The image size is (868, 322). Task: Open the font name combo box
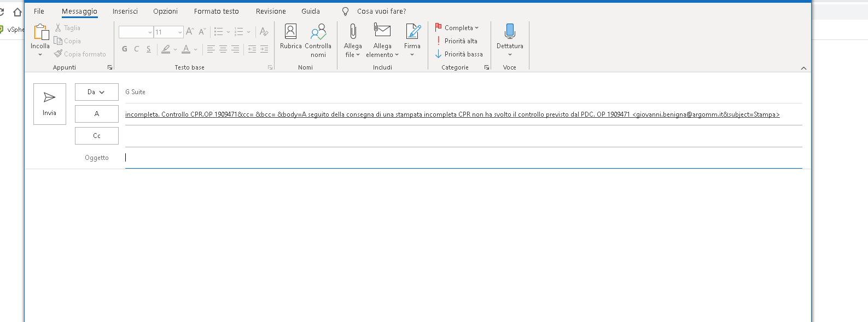click(x=136, y=32)
